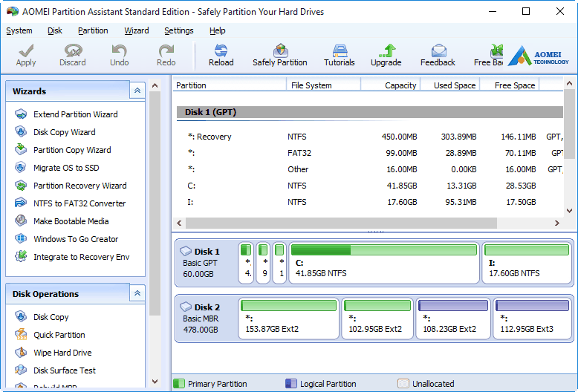The width and height of the screenshot is (578, 392).
Task: Click the Windows To Go Creator icon
Action: coord(21,239)
